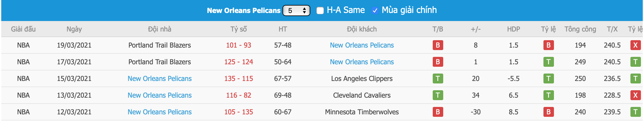Click the green T over/under badge for 12/03/2021
This screenshot has width=644, height=123.
click(635, 112)
